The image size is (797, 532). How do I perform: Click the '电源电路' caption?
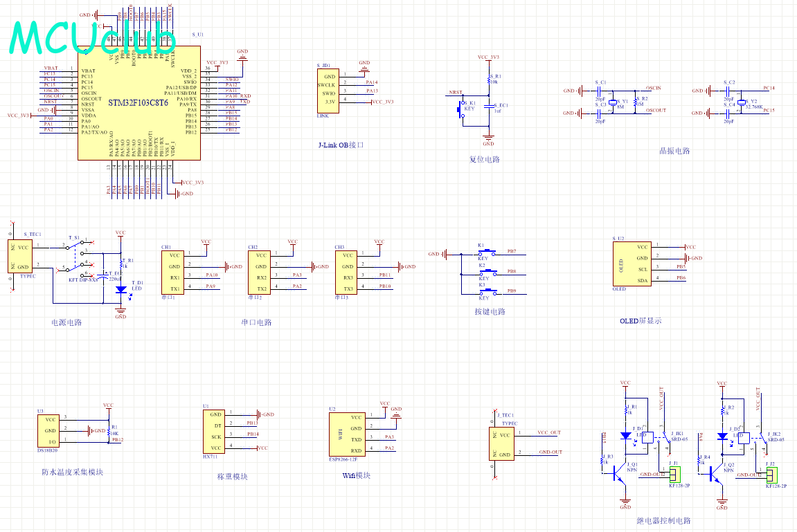[x=66, y=322]
